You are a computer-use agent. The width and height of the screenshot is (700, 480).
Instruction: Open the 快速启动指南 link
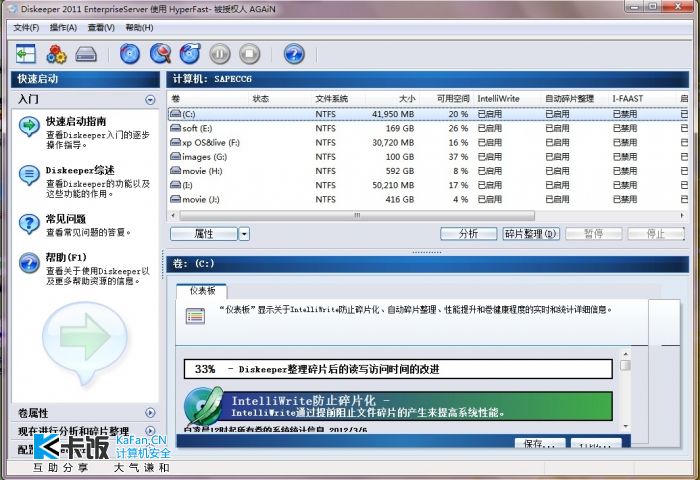coord(76,121)
